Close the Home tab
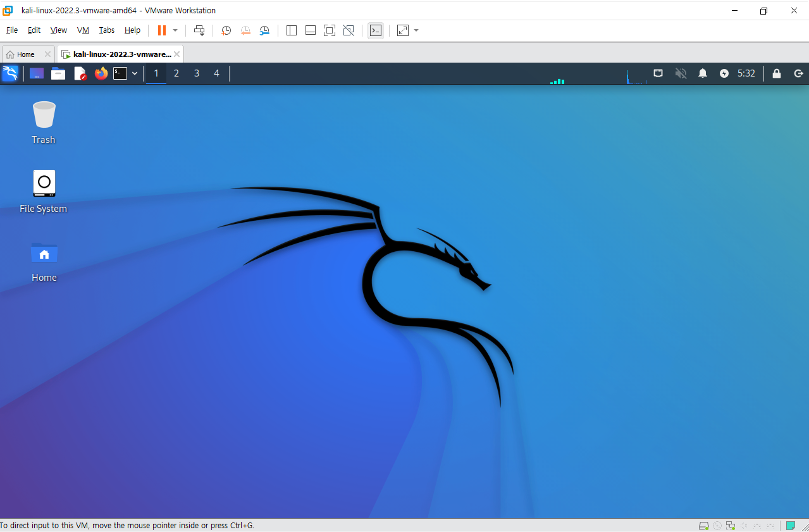Viewport: 809px width, 532px height. 47,54
